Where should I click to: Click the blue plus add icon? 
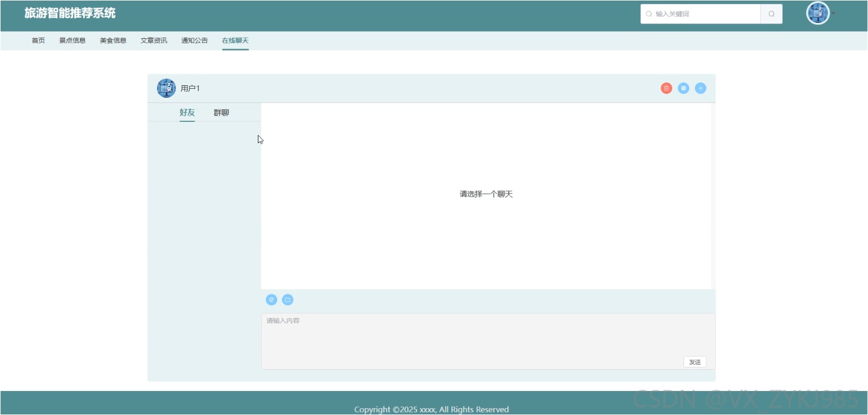point(701,88)
